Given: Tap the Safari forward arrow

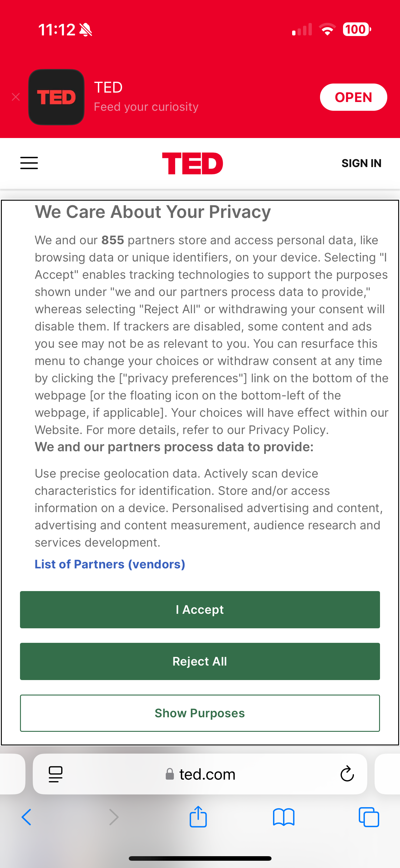Looking at the screenshot, I should (x=114, y=817).
